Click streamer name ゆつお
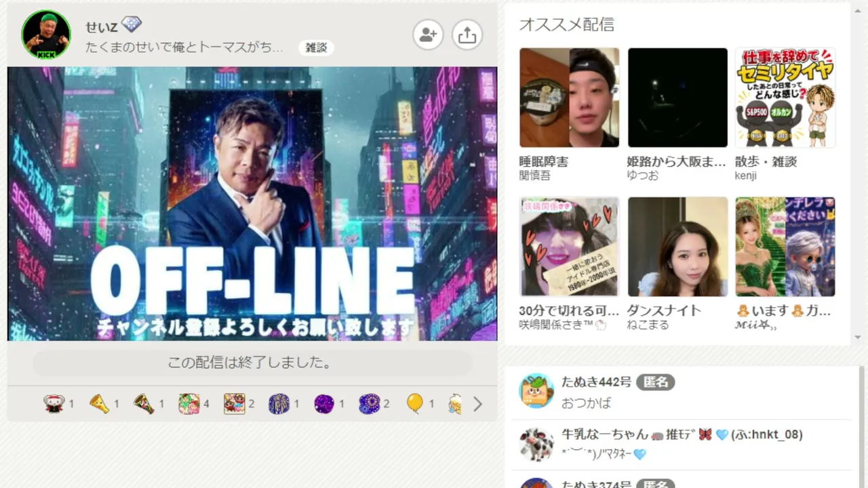Image resolution: width=868 pixels, height=488 pixels. click(643, 176)
